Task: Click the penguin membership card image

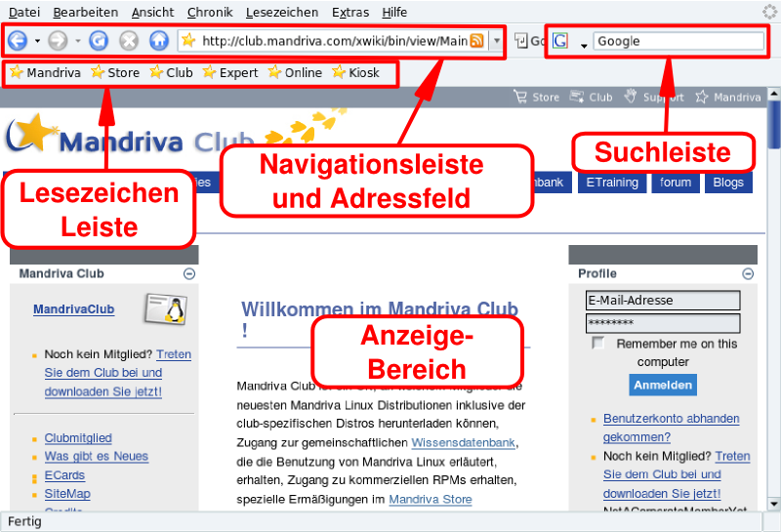Action: click(166, 308)
